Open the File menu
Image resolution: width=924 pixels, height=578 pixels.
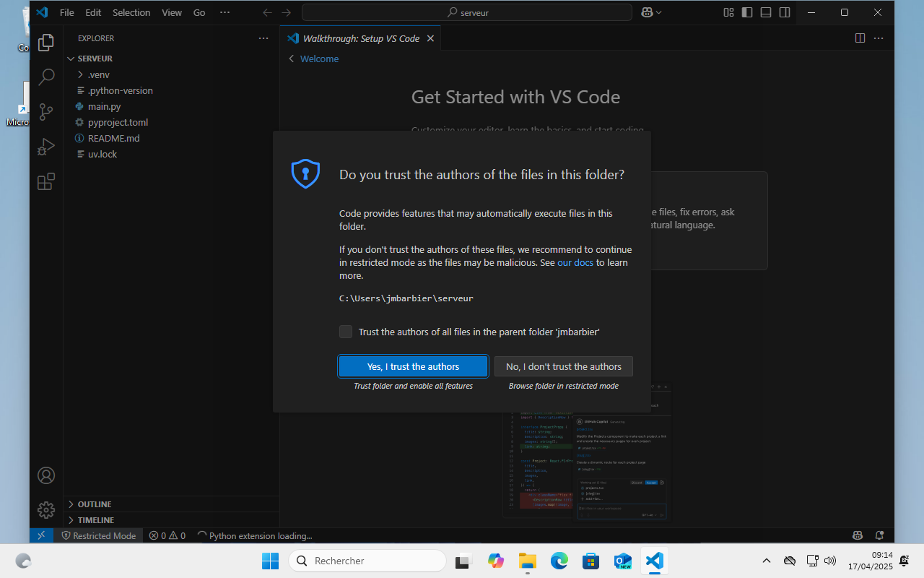tap(67, 12)
